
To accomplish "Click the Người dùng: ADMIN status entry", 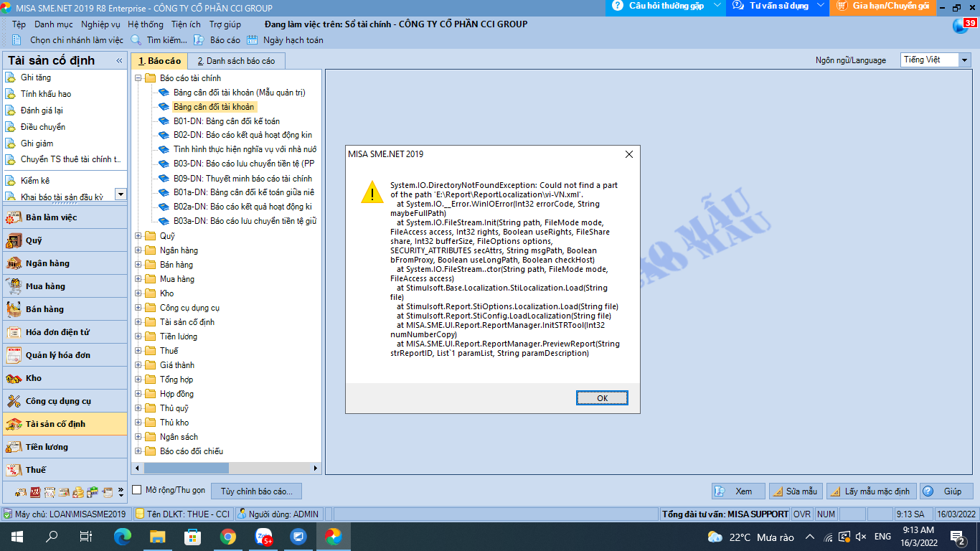I will pyautogui.click(x=278, y=514).
